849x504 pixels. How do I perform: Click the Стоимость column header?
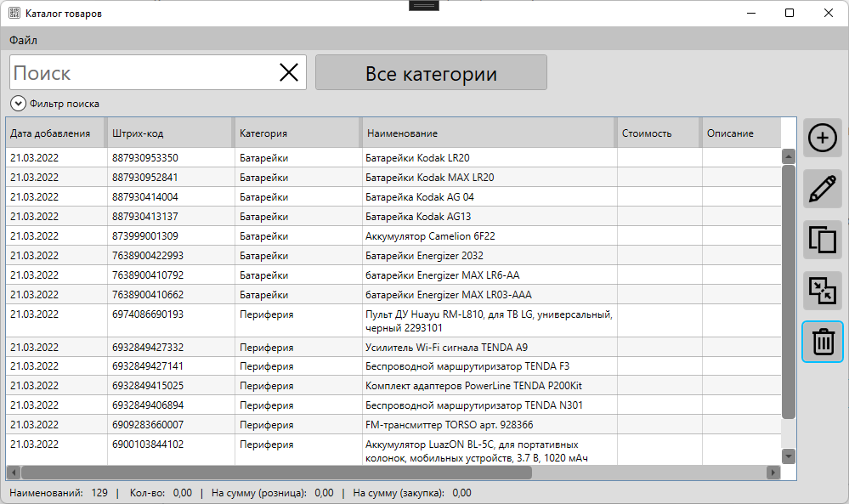(x=647, y=133)
